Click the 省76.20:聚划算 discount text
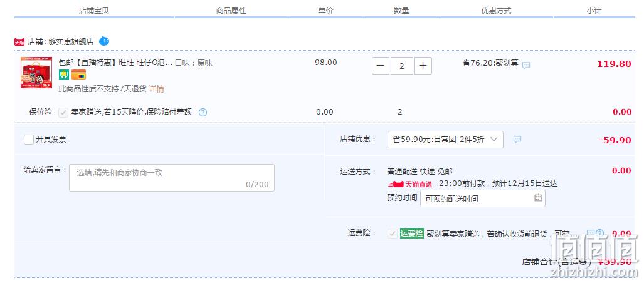 pyautogui.click(x=490, y=64)
